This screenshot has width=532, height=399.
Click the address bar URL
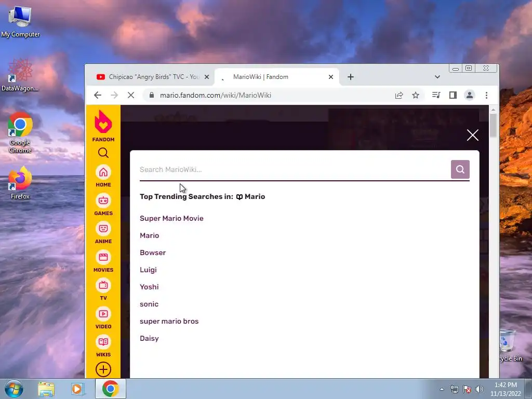point(216,96)
